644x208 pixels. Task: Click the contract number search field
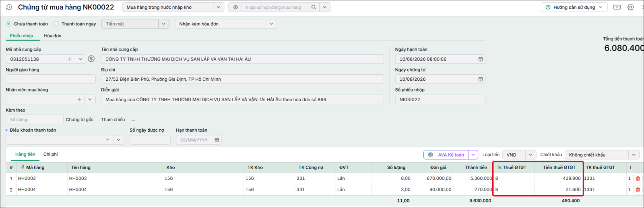276,7
